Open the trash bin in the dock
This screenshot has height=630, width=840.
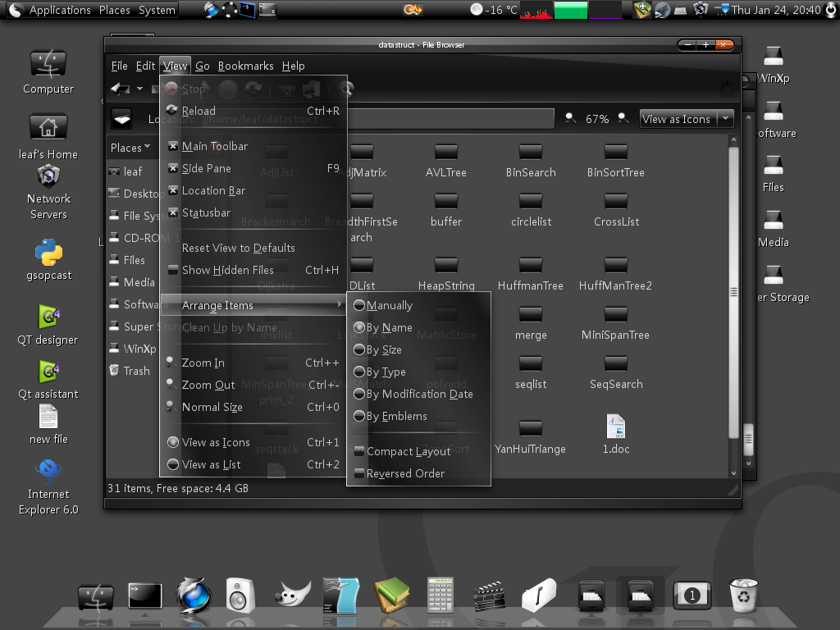click(743, 595)
